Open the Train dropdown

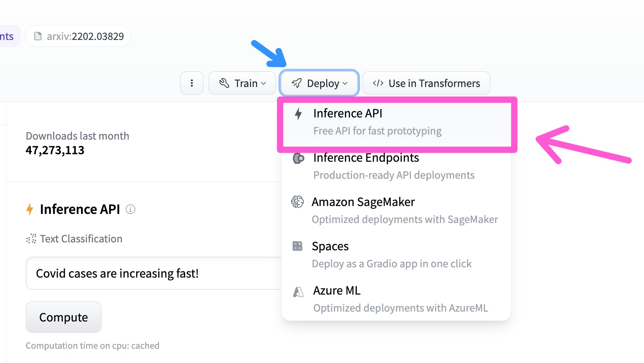[x=242, y=83]
